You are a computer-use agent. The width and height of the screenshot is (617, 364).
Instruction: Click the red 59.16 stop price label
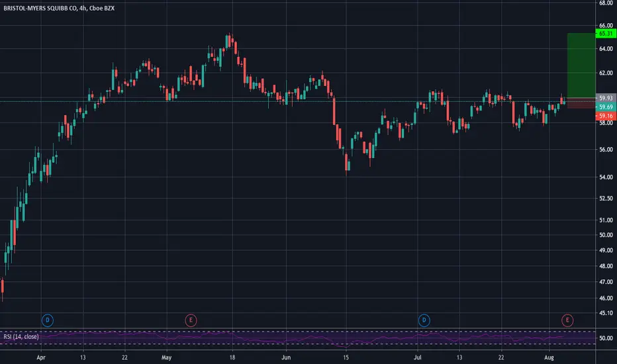pyautogui.click(x=606, y=116)
